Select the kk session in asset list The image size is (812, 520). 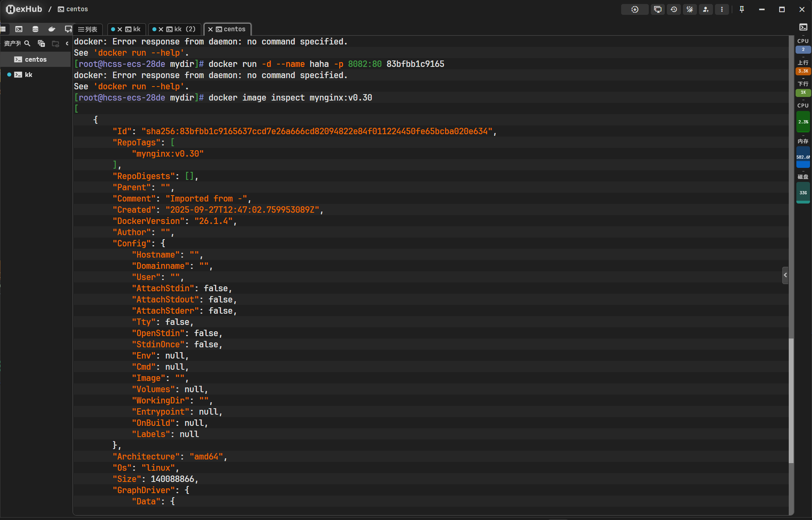28,75
